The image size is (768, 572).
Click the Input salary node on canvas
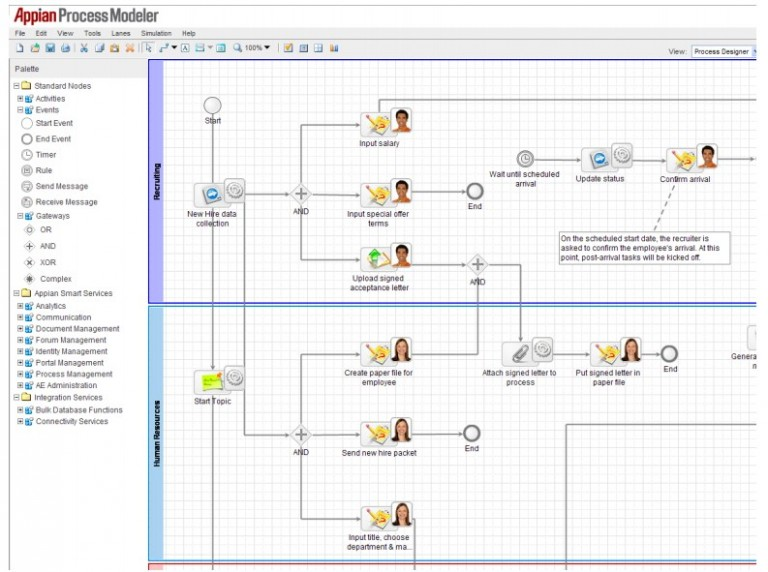coord(378,123)
